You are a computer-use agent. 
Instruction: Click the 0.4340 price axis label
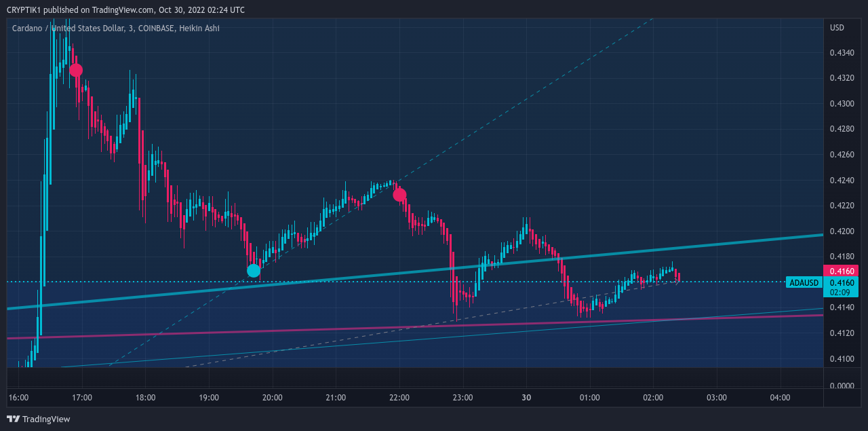(x=842, y=52)
